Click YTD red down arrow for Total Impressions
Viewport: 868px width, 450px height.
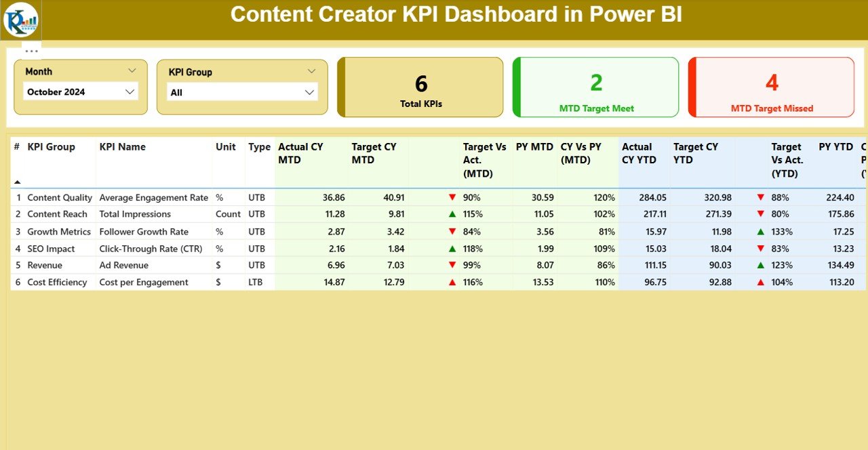pyautogui.click(x=760, y=214)
